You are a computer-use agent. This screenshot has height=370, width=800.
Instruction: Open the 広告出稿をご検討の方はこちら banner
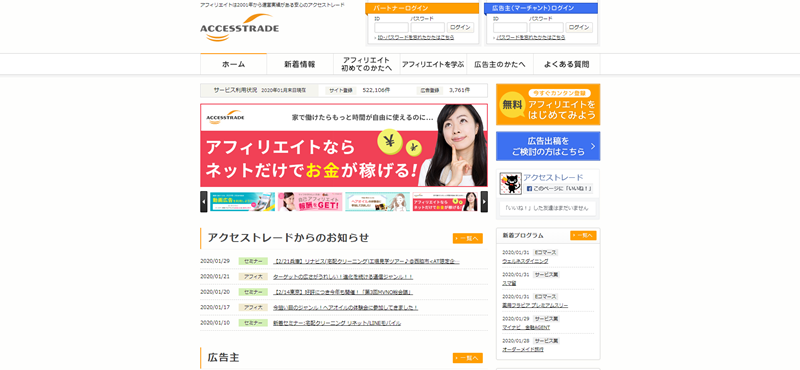pyautogui.click(x=548, y=146)
